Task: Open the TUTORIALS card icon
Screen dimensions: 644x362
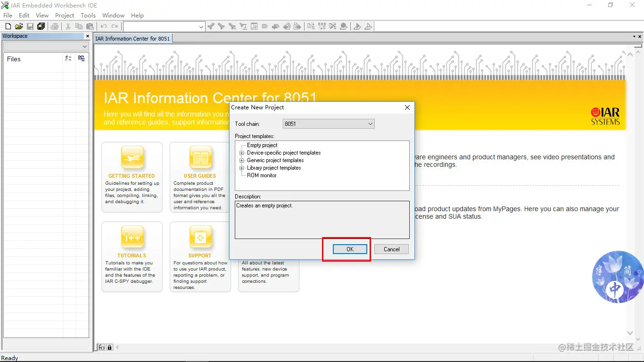Action: [132, 237]
